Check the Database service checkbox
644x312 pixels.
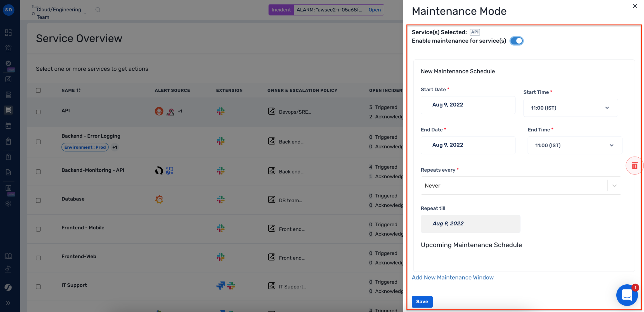(x=38, y=200)
